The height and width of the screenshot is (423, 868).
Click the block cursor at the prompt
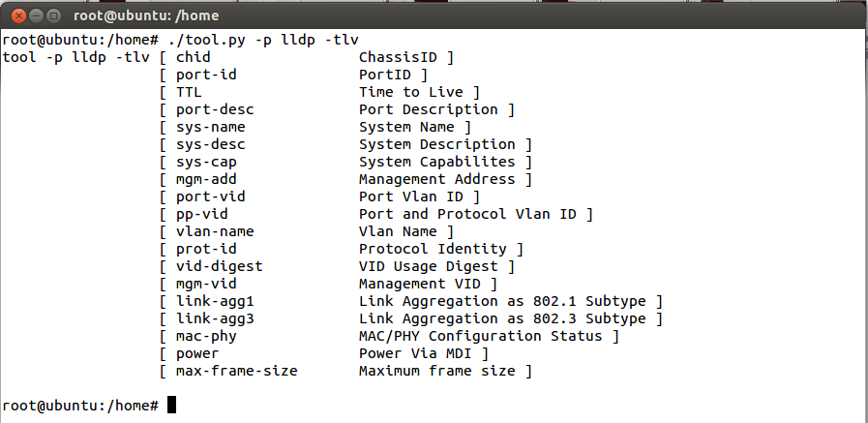pos(171,405)
